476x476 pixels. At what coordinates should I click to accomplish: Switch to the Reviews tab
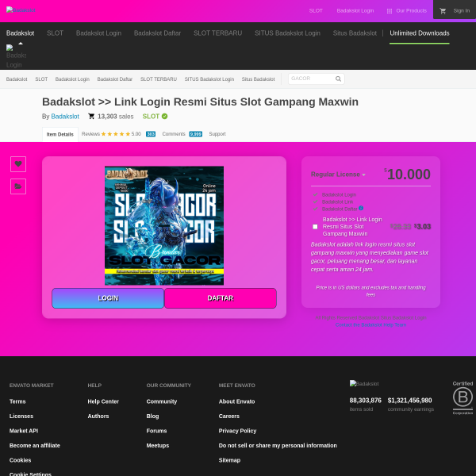click(x=90, y=134)
